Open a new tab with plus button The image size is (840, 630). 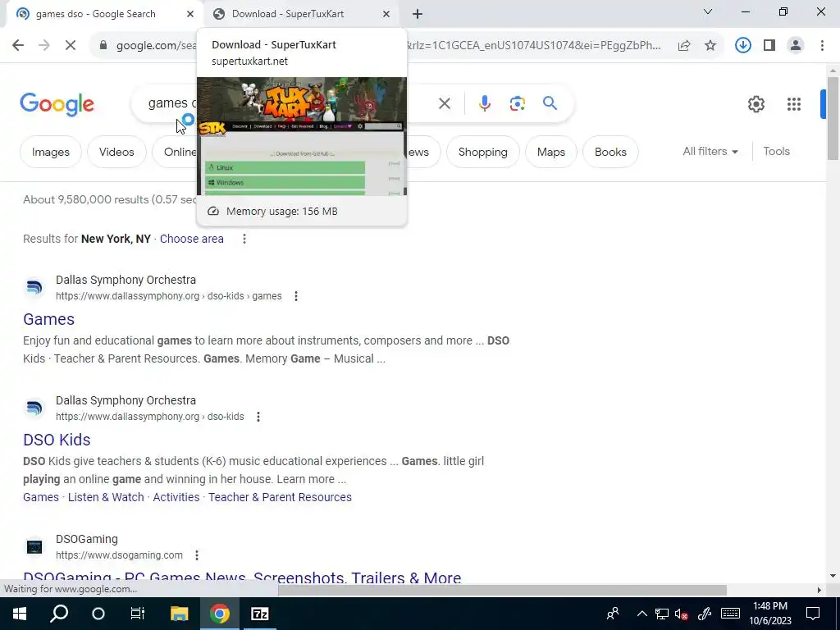tap(418, 14)
